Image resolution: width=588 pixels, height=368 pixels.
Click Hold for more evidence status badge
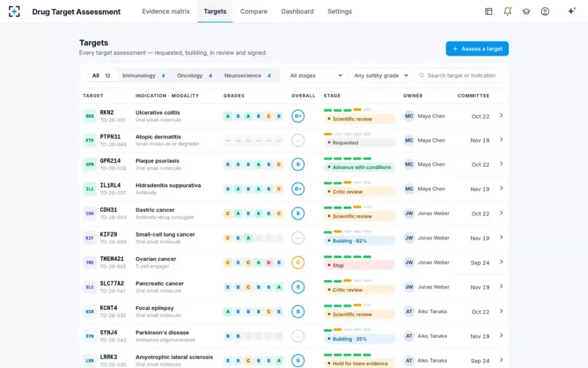[x=359, y=364]
